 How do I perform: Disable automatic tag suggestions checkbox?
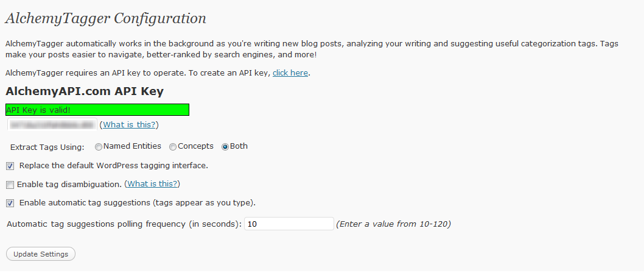[x=10, y=203]
